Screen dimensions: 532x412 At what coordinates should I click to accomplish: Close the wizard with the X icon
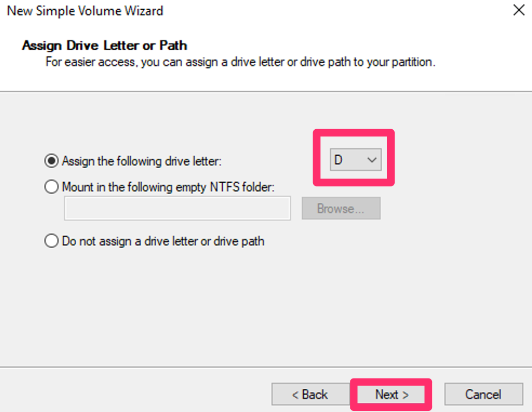pyautogui.click(x=518, y=10)
